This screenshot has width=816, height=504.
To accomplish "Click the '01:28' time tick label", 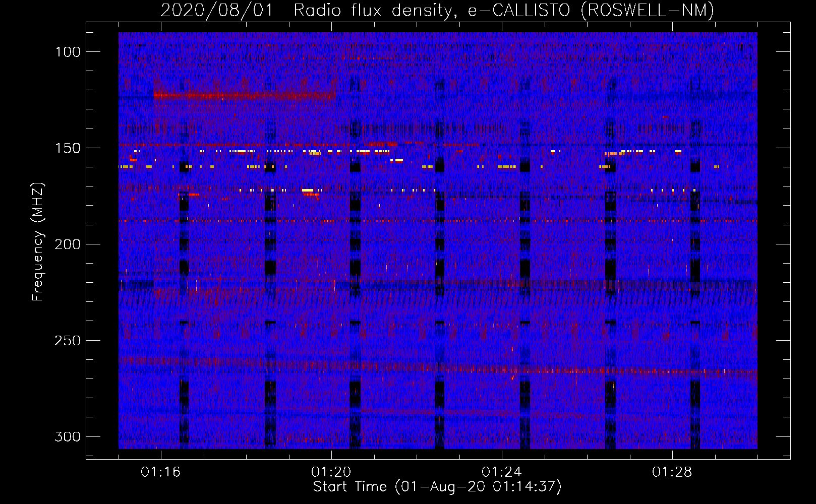I will pos(672,472).
